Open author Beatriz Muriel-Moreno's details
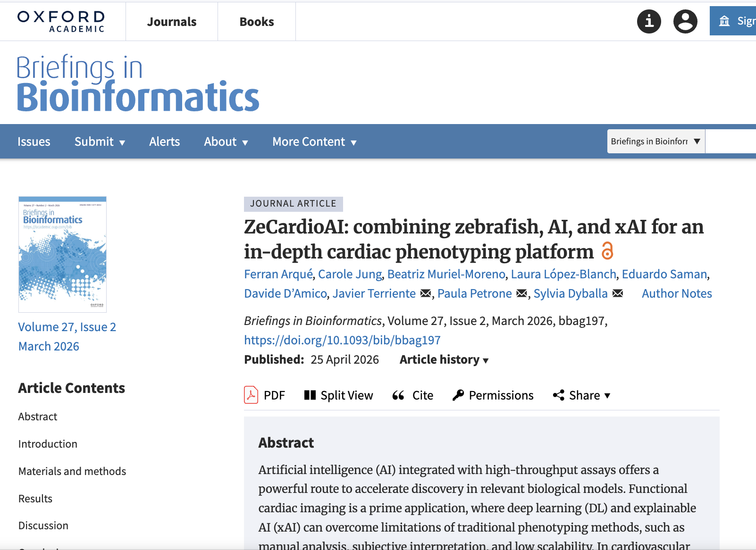The width and height of the screenshot is (756, 550). point(446,274)
